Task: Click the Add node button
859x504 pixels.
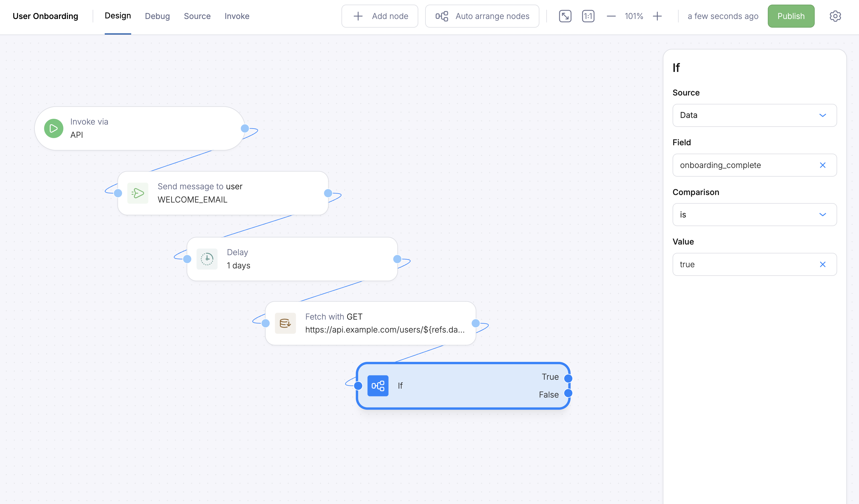Action: (x=379, y=16)
